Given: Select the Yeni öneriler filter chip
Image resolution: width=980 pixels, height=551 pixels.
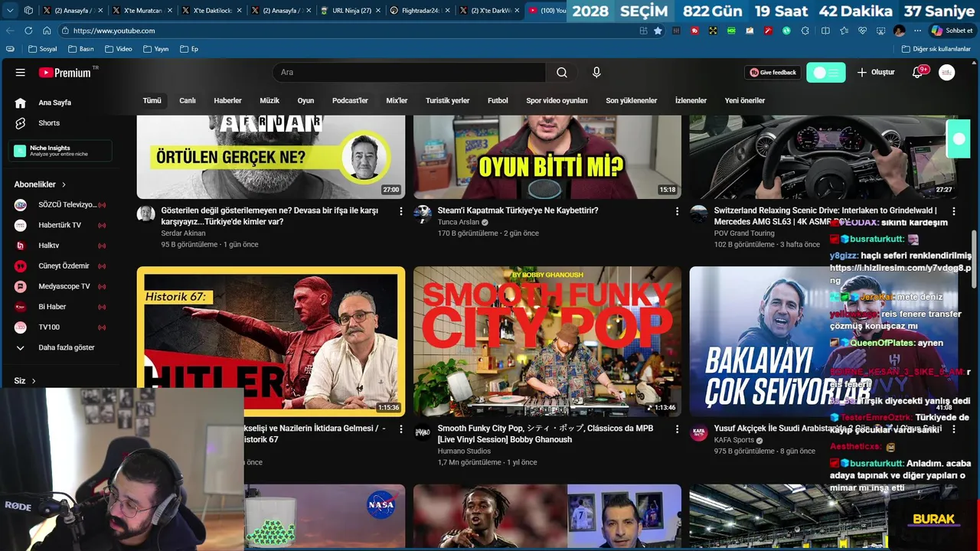Looking at the screenshot, I should pyautogui.click(x=745, y=101).
